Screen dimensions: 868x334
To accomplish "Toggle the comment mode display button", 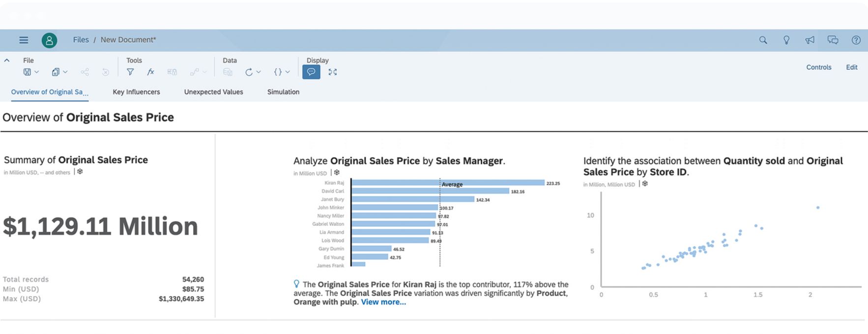I will point(311,72).
